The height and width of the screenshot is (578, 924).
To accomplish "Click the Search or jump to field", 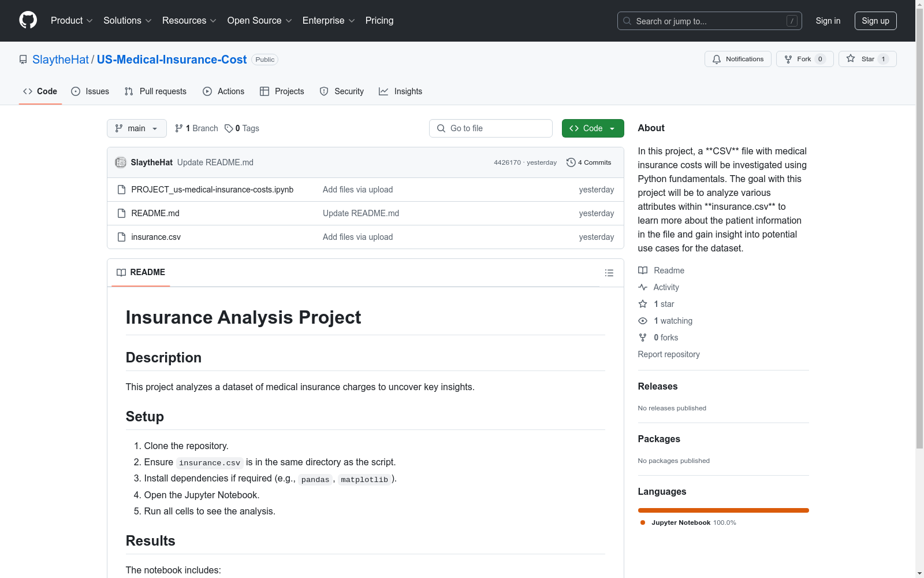I will [710, 21].
